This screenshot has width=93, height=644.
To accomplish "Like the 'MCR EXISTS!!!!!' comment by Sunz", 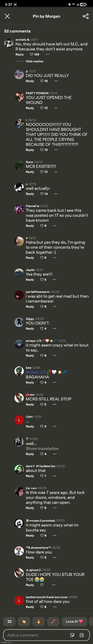I will (42, 172).
